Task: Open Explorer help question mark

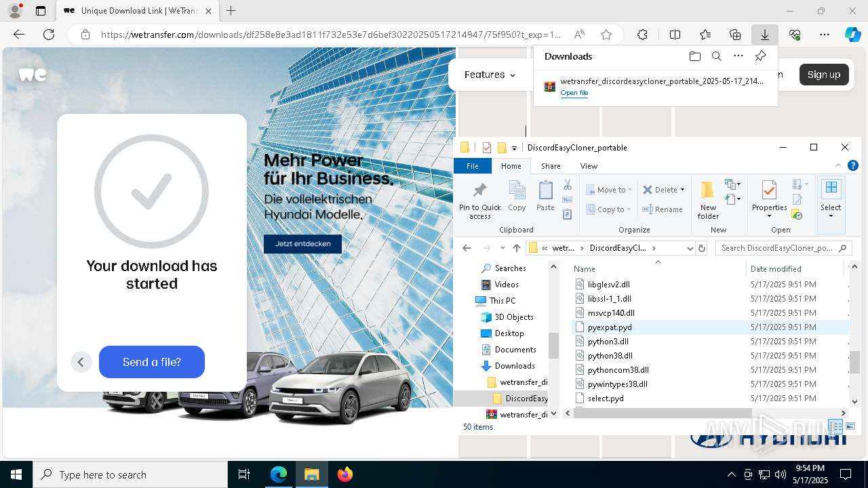Action: (853, 165)
